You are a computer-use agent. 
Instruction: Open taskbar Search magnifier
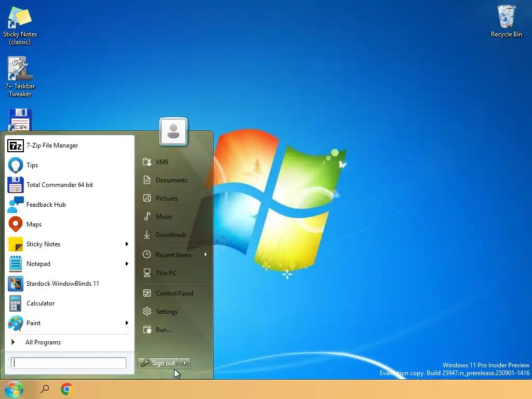[x=45, y=389]
